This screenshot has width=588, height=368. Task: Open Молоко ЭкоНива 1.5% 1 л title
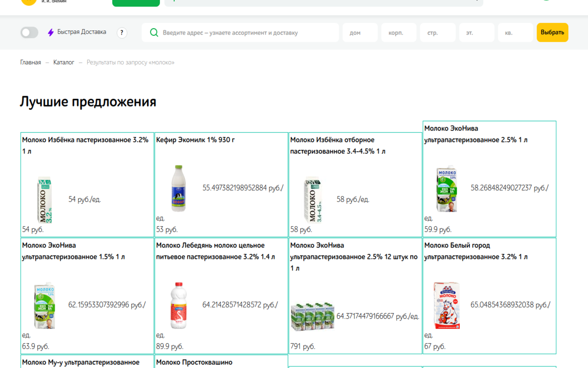coord(73,251)
